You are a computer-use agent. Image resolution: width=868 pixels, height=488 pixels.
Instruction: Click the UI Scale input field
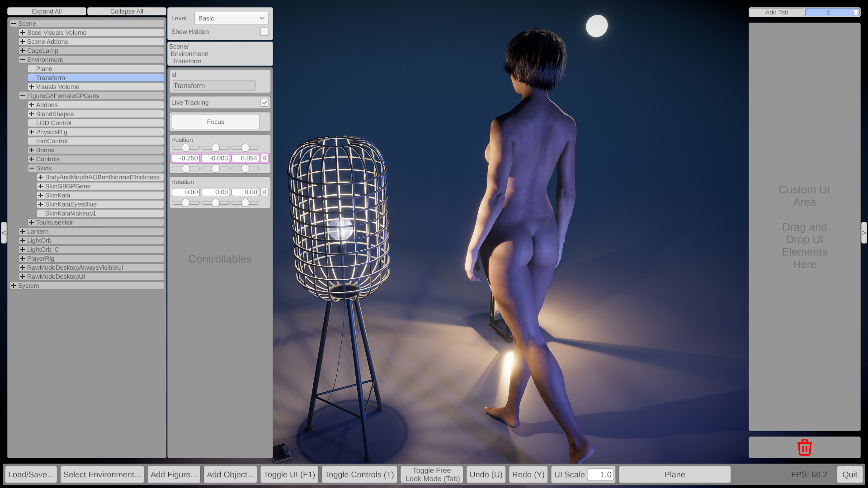[x=601, y=474]
